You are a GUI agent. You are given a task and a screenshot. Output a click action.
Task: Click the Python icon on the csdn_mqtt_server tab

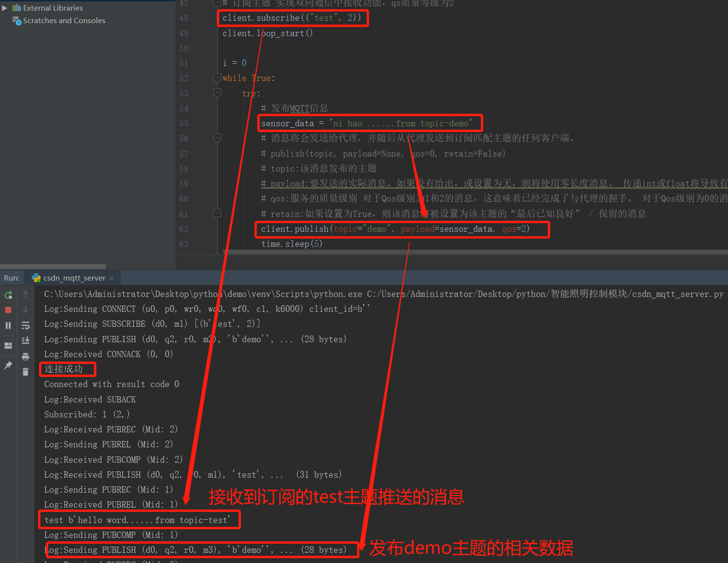tap(36, 278)
